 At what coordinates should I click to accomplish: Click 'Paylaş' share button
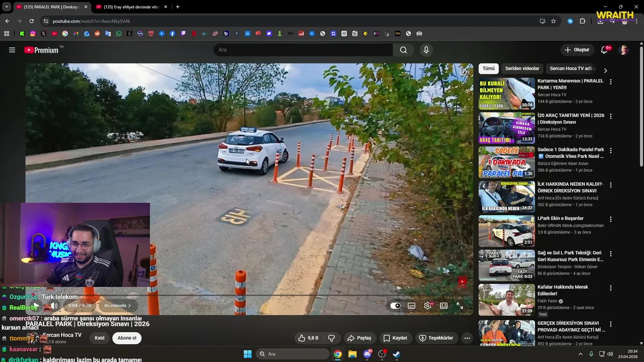(x=359, y=338)
